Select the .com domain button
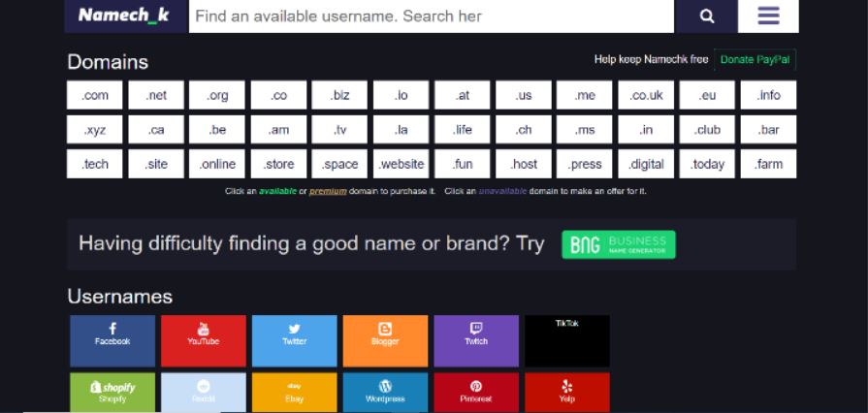Viewport: 868px width, 413px height. pyautogui.click(x=95, y=95)
